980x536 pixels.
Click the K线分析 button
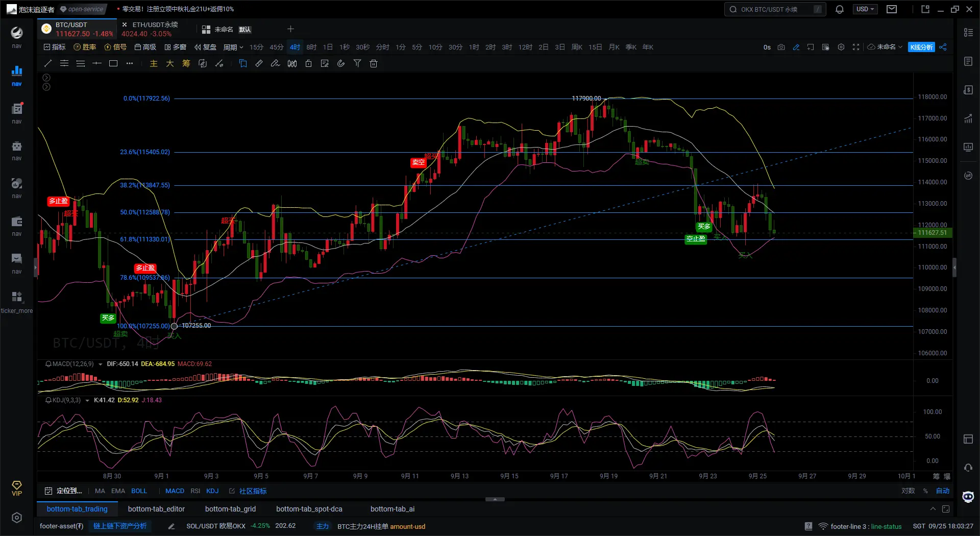pyautogui.click(x=921, y=47)
